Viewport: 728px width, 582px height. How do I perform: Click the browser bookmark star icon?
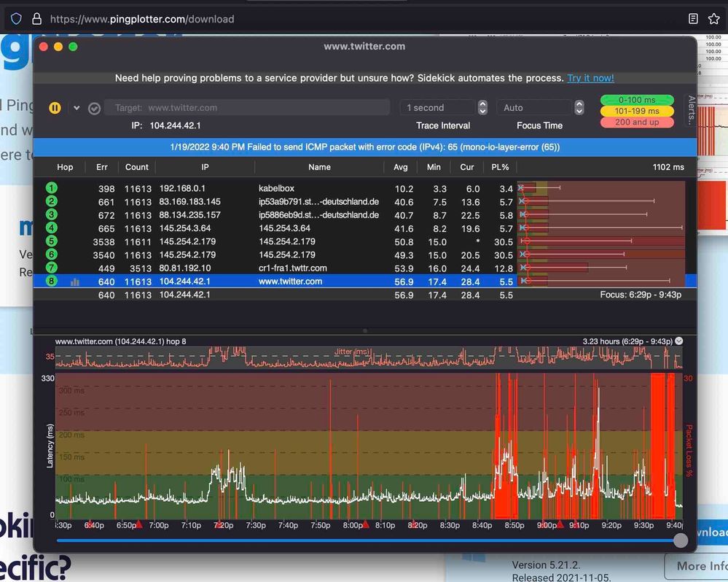713,19
